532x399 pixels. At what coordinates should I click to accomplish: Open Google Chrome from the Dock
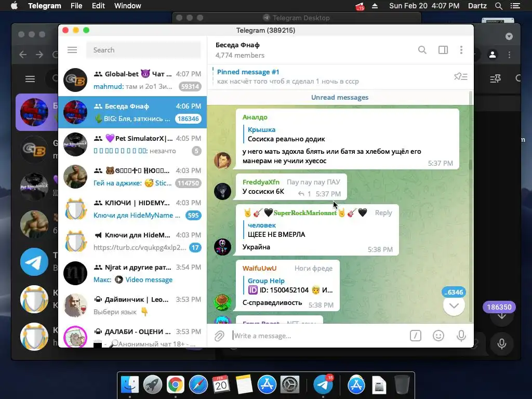[176, 385]
